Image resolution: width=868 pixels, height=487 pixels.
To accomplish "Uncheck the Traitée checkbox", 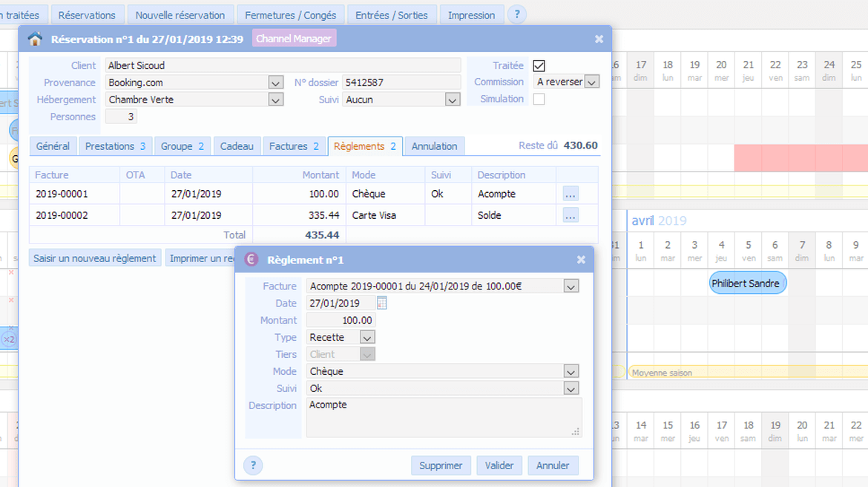I will (539, 66).
